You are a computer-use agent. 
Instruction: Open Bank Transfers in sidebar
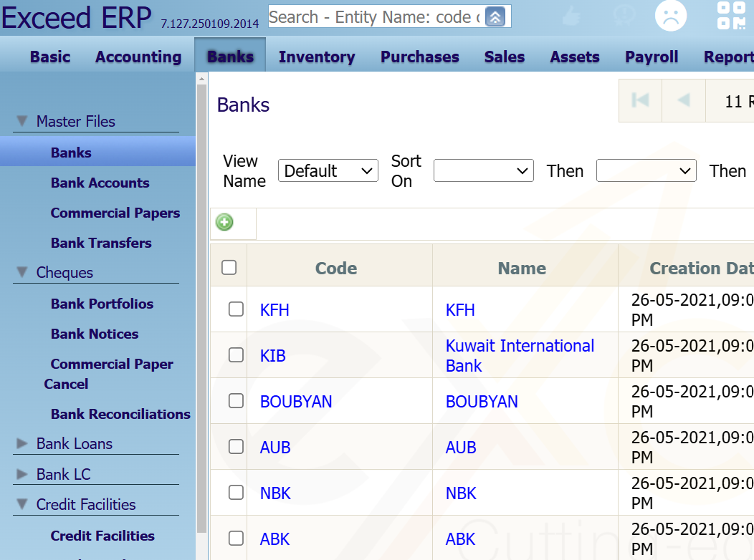point(101,243)
